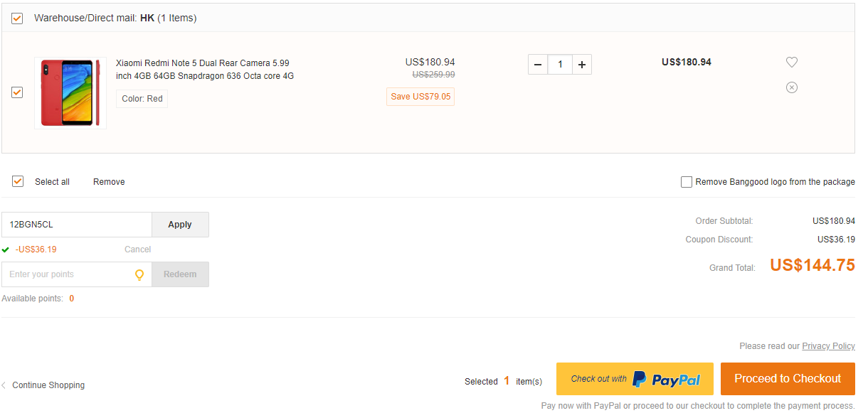Focus the Enter your points field
This screenshot has width=868, height=413.
(77, 274)
